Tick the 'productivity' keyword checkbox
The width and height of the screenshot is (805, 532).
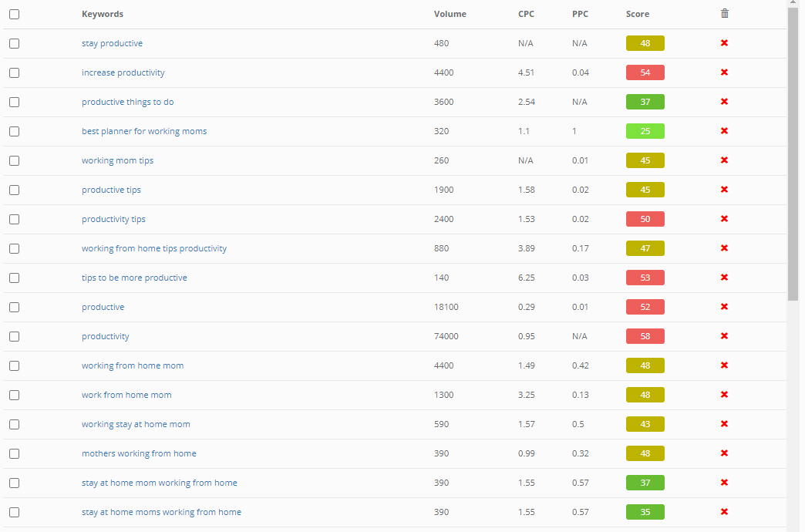[x=15, y=336]
